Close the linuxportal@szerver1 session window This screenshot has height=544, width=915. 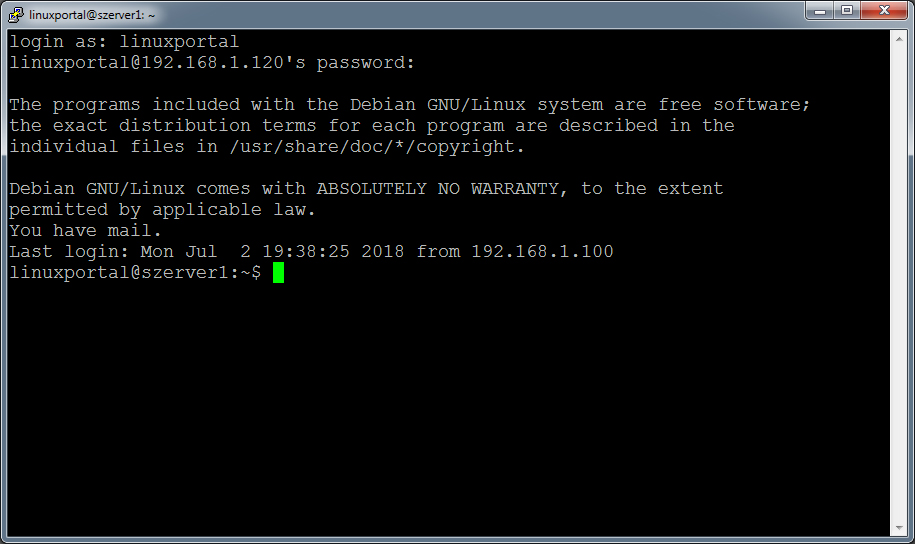(883, 11)
